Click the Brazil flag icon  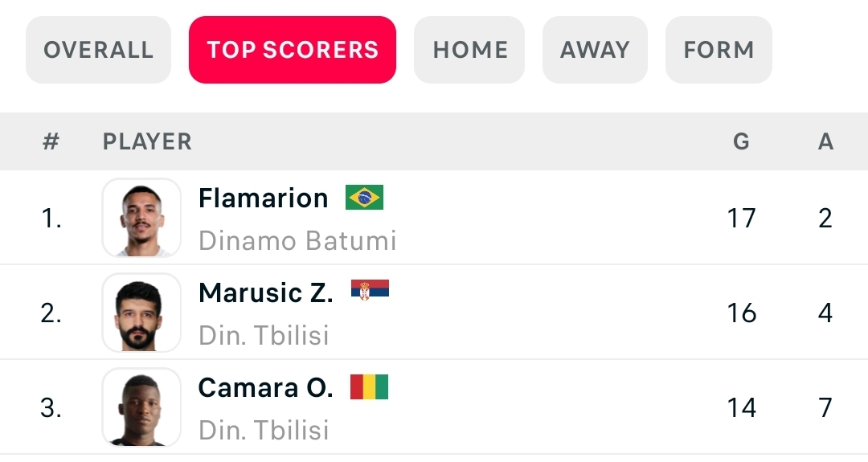[364, 198]
